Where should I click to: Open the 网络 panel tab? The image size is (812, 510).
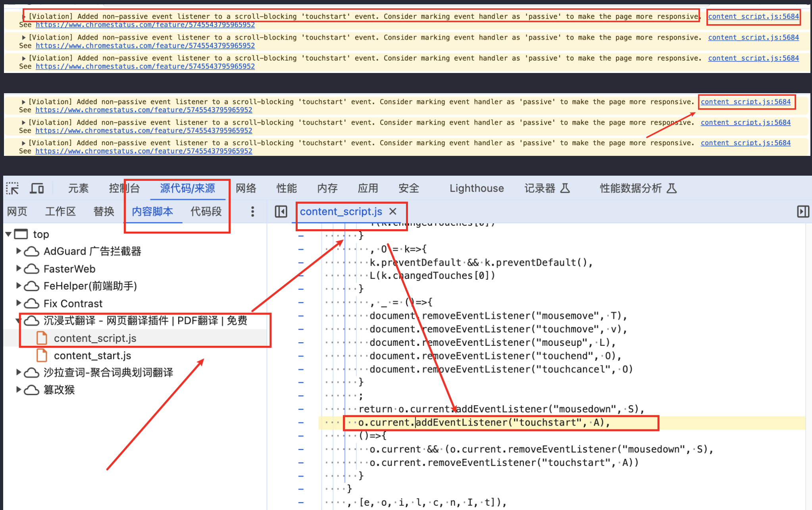[246, 188]
